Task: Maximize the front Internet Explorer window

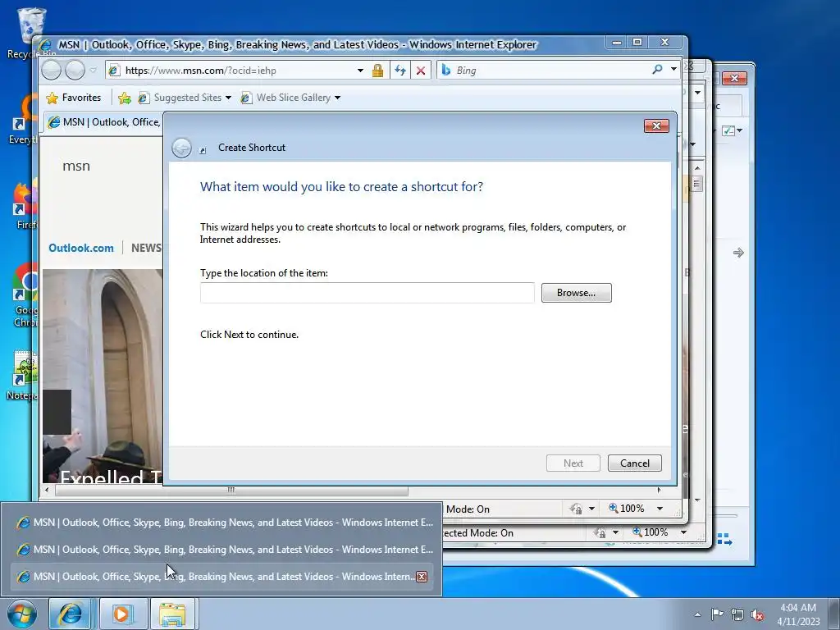Action: point(637,42)
